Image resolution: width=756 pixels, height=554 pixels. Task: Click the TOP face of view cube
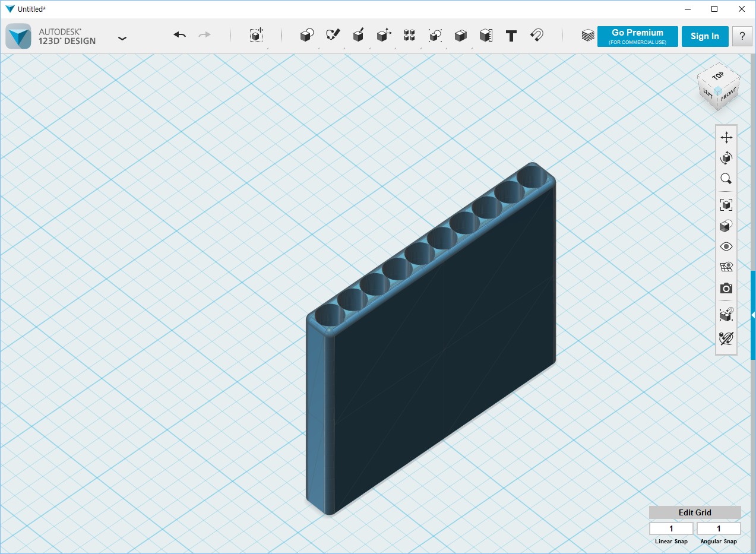[x=718, y=75]
